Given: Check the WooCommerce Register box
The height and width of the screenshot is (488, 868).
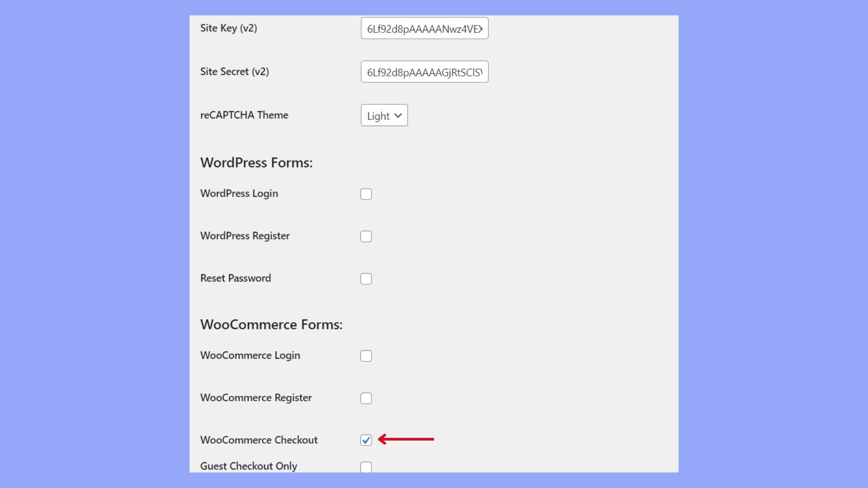Looking at the screenshot, I should coord(366,398).
